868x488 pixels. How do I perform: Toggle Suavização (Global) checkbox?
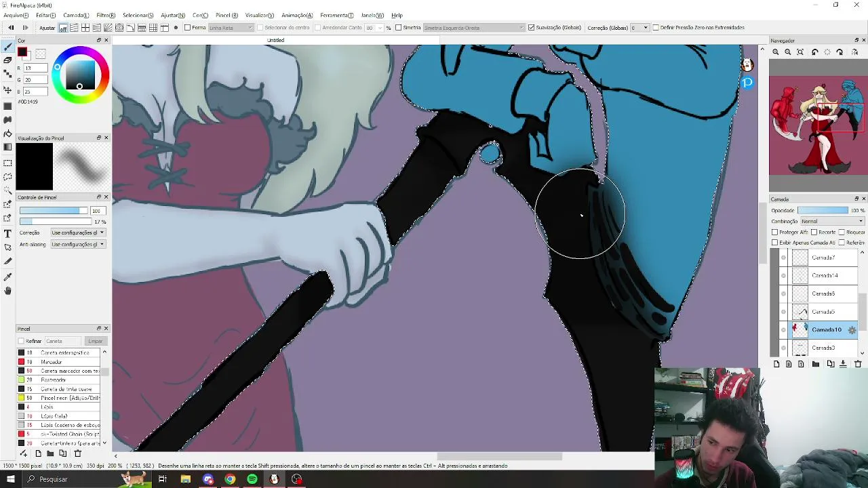531,28
